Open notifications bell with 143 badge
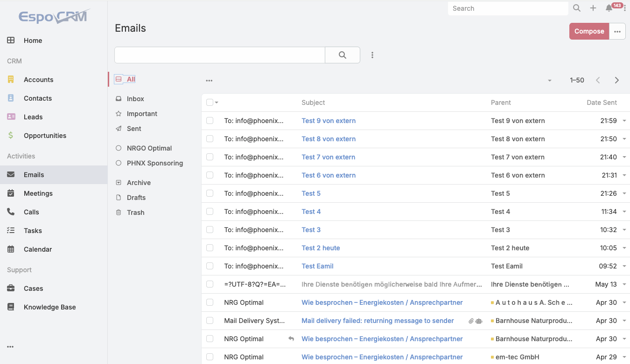The width and height of the screenshot is (630, 364). (609, 8)
